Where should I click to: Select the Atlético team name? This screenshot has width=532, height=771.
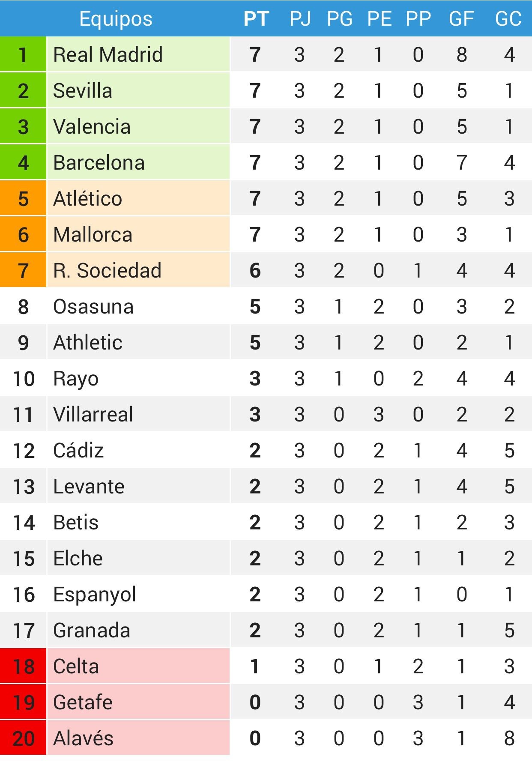click(x=88, y=198)
